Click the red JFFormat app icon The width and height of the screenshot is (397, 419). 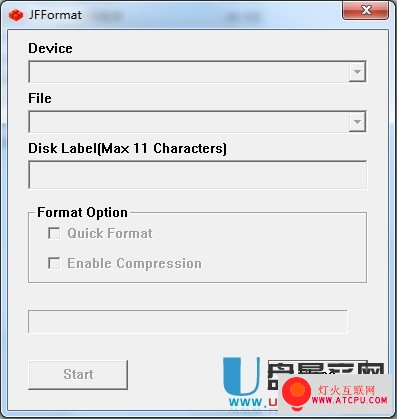tap(16, 15)
